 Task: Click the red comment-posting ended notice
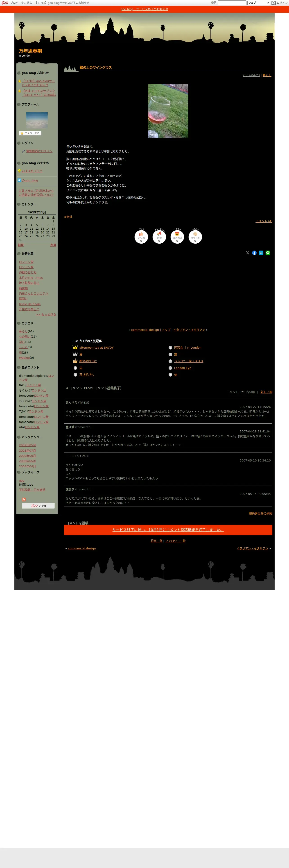point(168,530)
